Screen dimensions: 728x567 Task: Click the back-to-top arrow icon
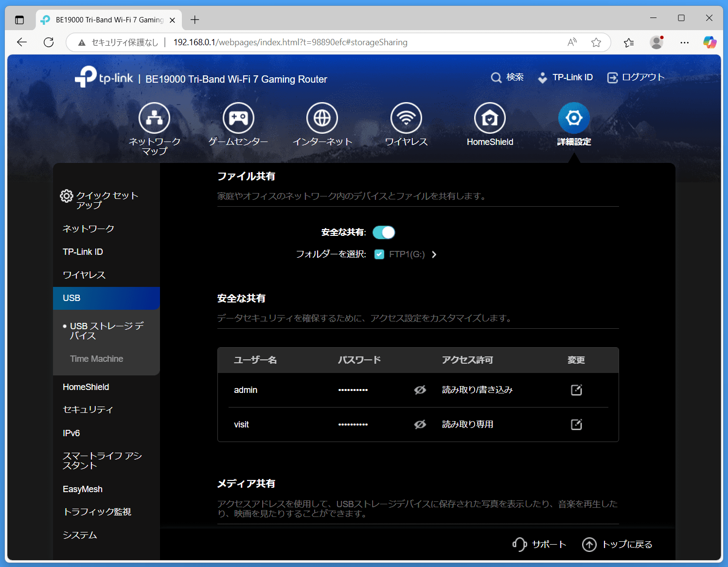(589, 545)
